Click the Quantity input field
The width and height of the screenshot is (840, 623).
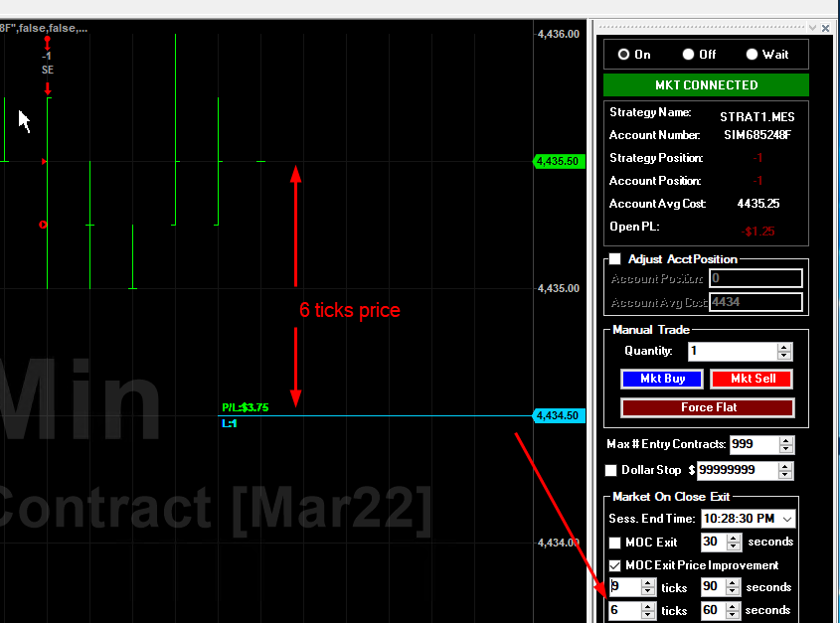tap(731, 352)
